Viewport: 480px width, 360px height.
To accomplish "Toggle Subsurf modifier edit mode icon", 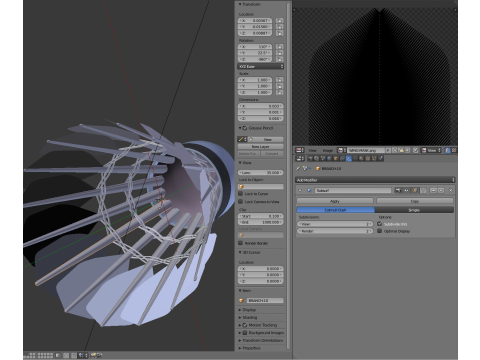I will point(415,190).
